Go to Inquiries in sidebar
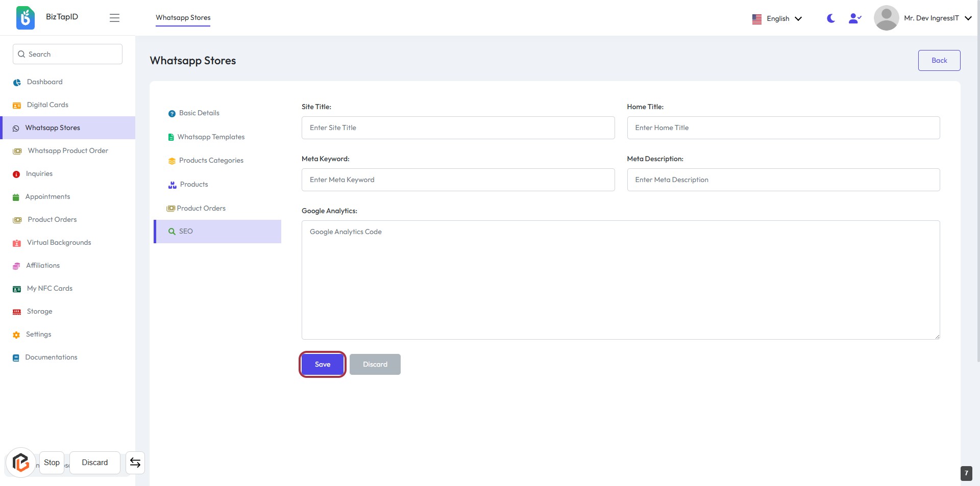This screenshot has height=486, width=980. point(39,174)
